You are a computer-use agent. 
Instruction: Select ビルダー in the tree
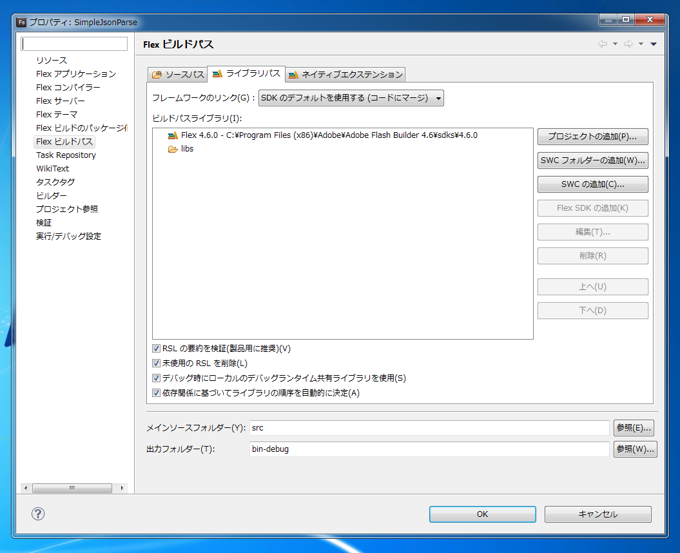click(x=51, y=196)
